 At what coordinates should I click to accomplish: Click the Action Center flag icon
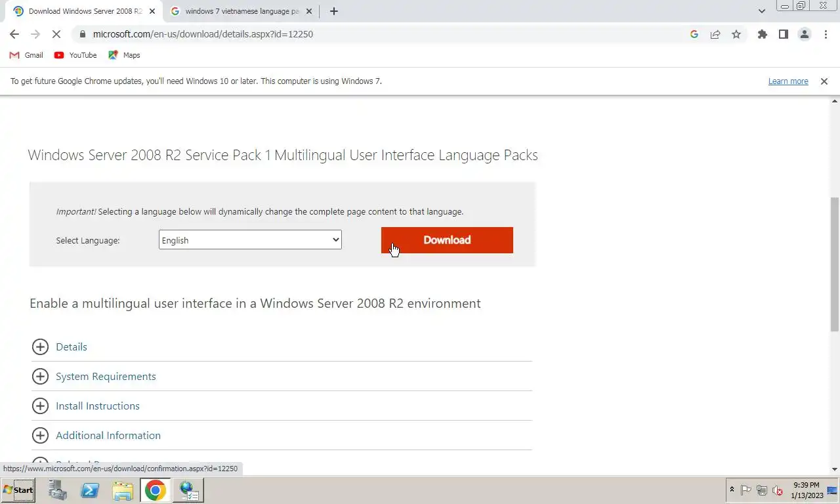[x=745, y=490]
